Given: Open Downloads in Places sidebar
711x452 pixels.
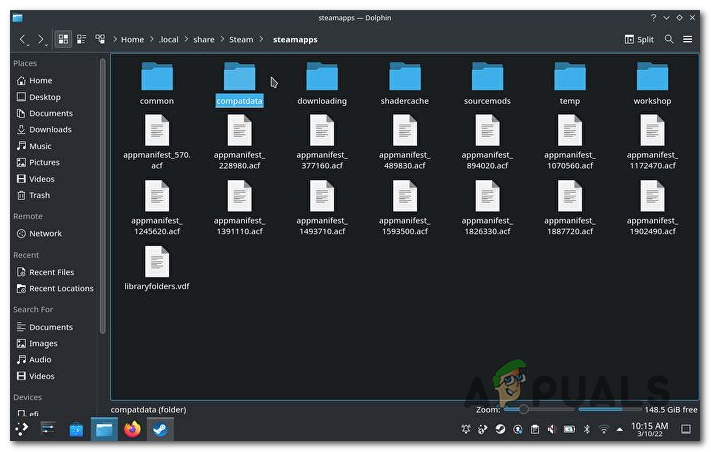Looking at the screenshot, I should pyautogui.click(x=49, y=130).
